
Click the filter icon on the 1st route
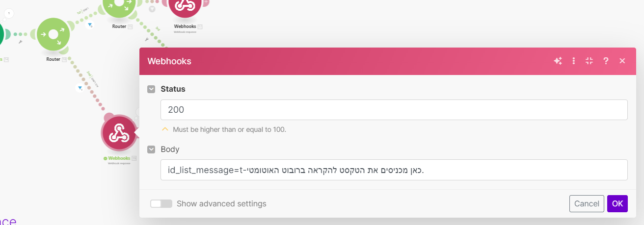(90, 25)
